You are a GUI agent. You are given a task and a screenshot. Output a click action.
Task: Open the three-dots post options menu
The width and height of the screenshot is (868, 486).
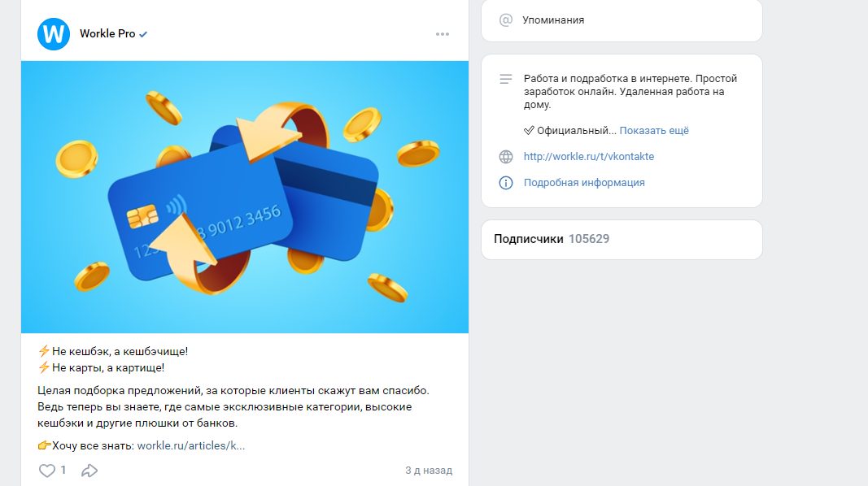(x=443, y=34)
